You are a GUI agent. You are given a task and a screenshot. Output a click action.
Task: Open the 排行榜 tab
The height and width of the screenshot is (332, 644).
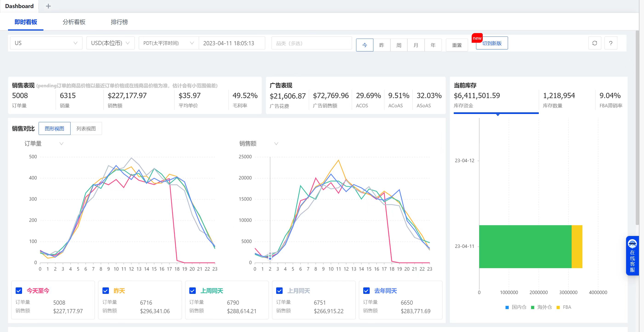(119, 22)
